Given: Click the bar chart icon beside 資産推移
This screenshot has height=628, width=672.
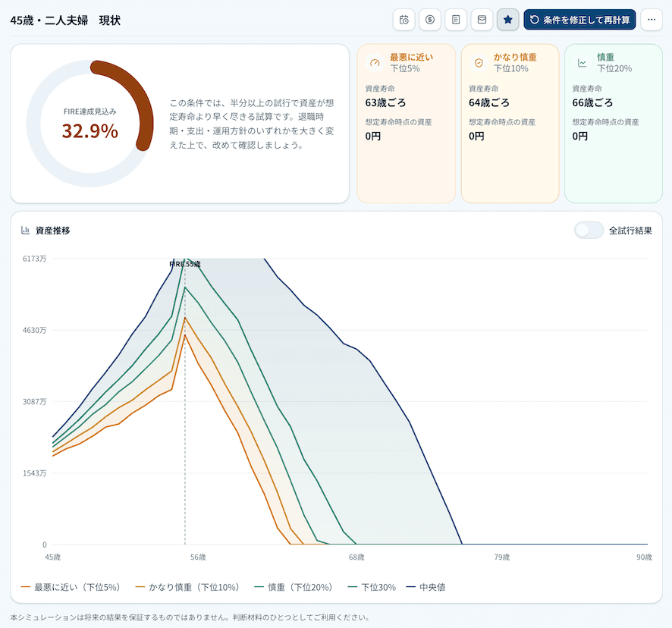Looking at the screenshot, I should tap(25, 231).
